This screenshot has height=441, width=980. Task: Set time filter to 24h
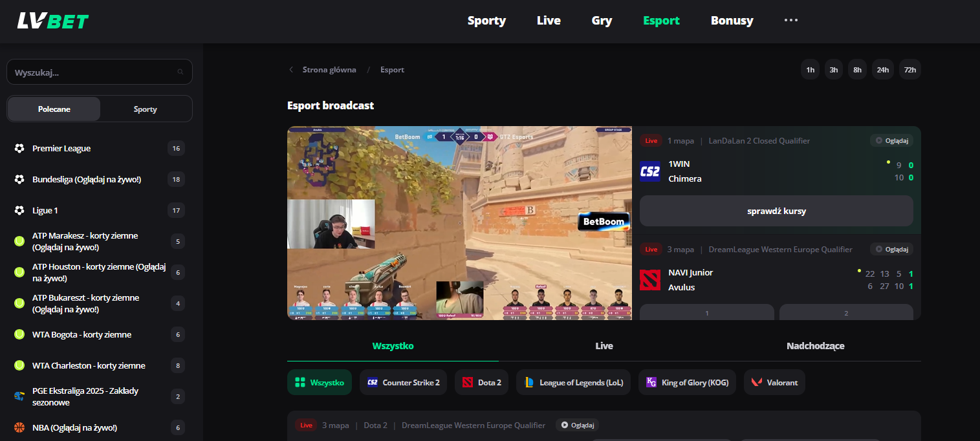[883, 70]
